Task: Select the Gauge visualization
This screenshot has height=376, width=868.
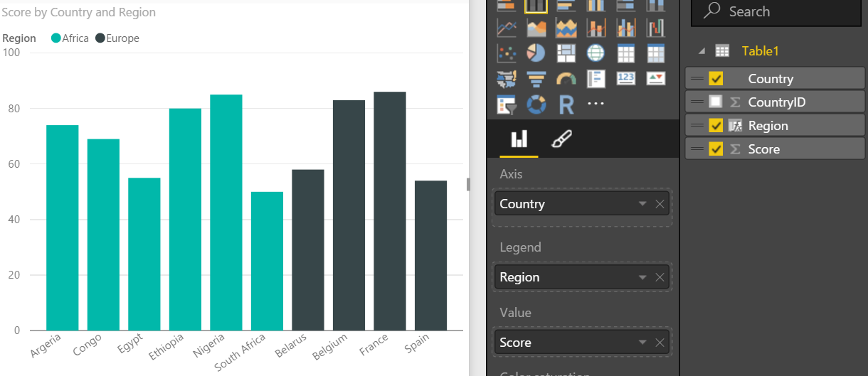Action: [566, 78]
